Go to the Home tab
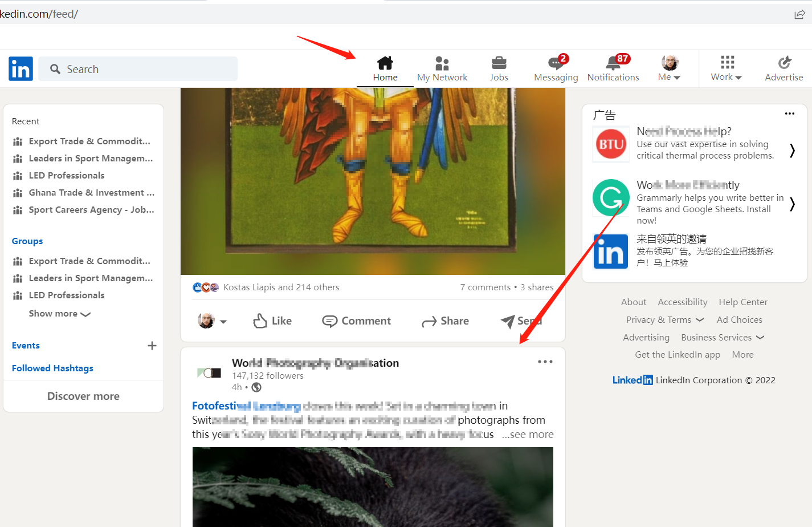The height and width of the screenshot is (527, 812). (x=385, y=68)
